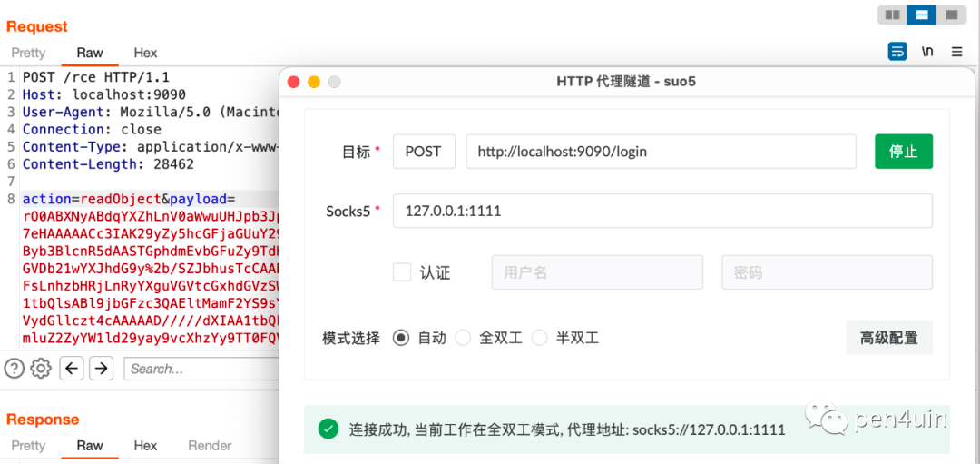Open Hex tab in Request panel
The image size is (980, 464).
(145, 54)
